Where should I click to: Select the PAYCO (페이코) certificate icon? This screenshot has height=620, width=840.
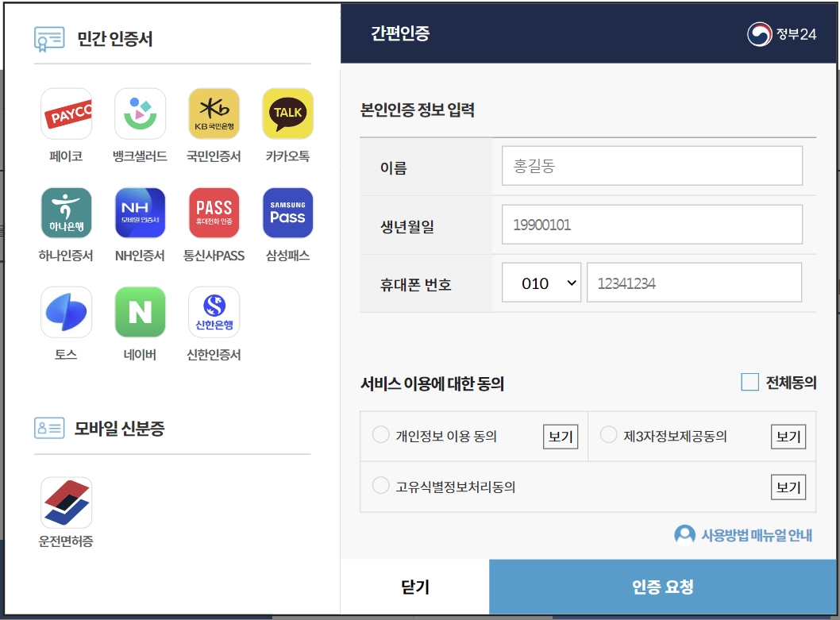(x=67, y=114)
